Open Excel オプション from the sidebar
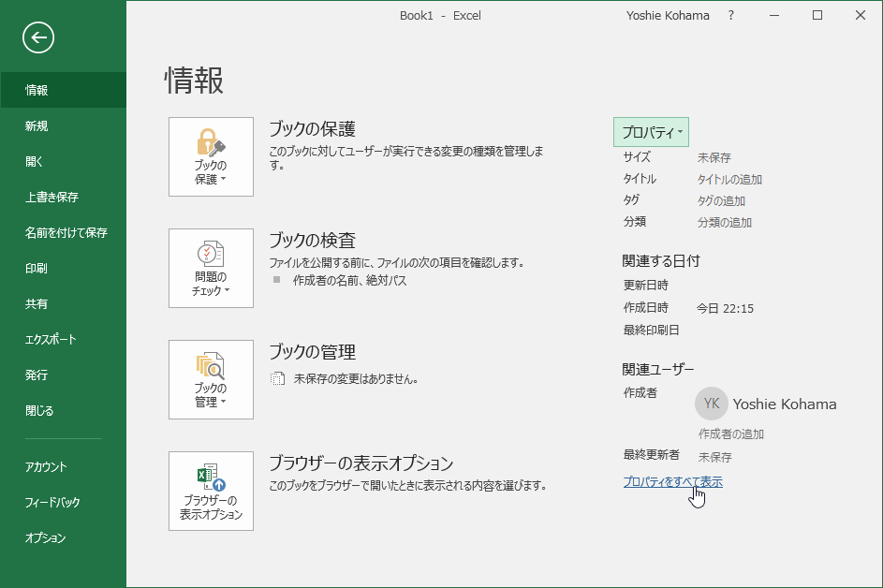883x588 pixels. click(x=63, y=537)
